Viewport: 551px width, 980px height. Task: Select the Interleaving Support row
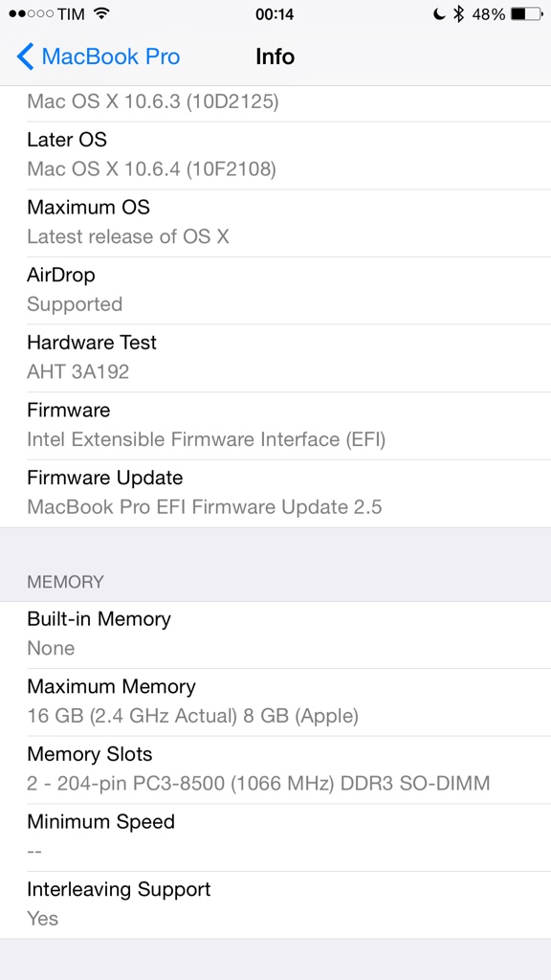pyautogui.click(x=275, y=904)
